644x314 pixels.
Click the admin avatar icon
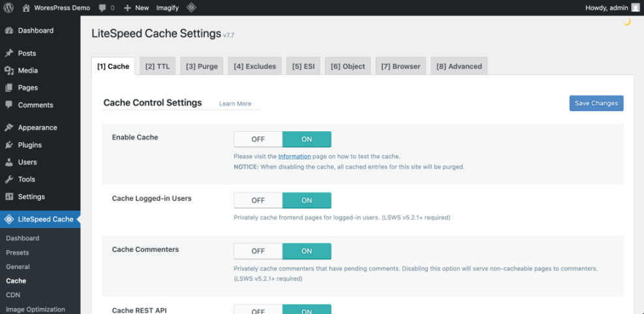pos(635,7)
